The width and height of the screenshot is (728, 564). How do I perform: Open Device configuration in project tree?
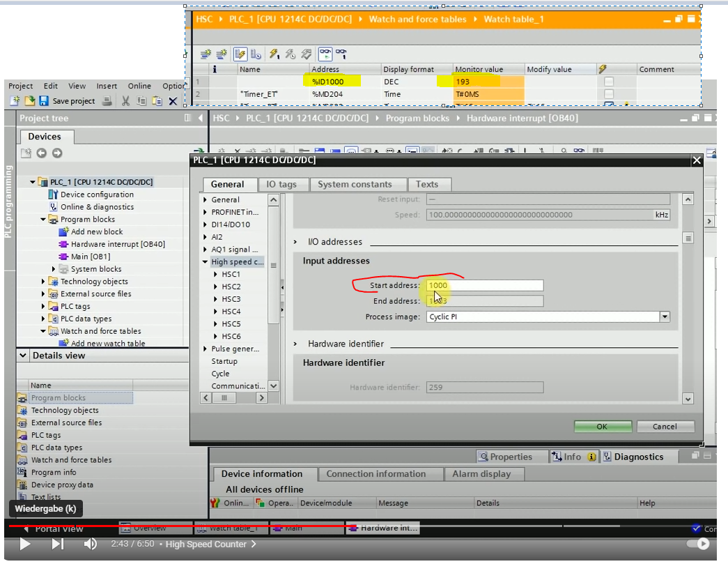tap(97, 195)
